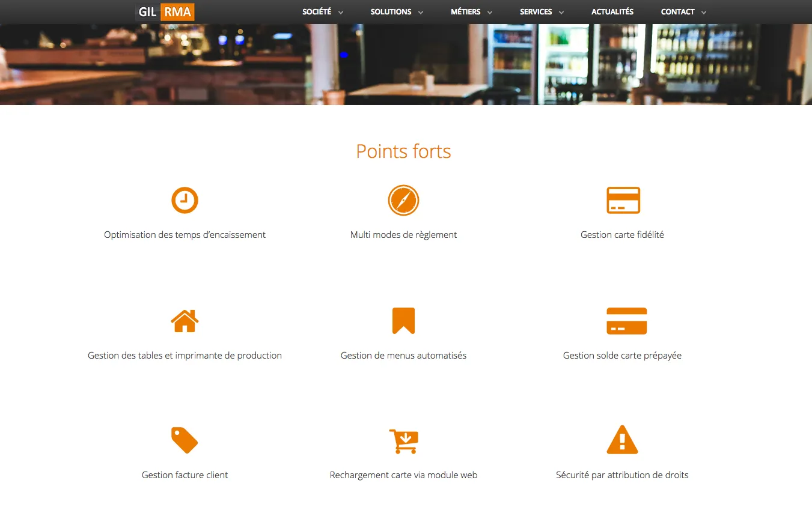Click the 'Points forts' heading
Image resolution: width=812 pixels, height=519 pixels.
(x=403, y=151)
